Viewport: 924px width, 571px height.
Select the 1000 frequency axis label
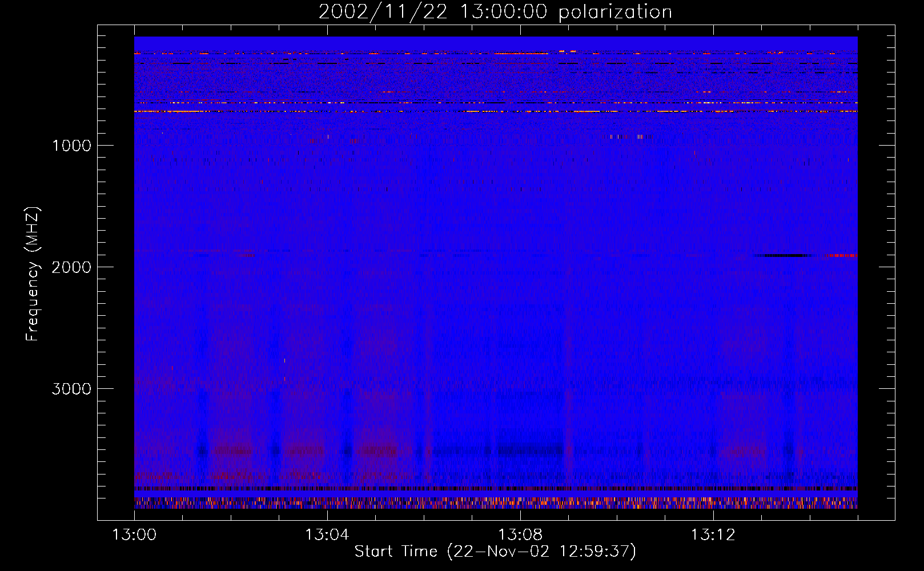[x=71, y=146]
